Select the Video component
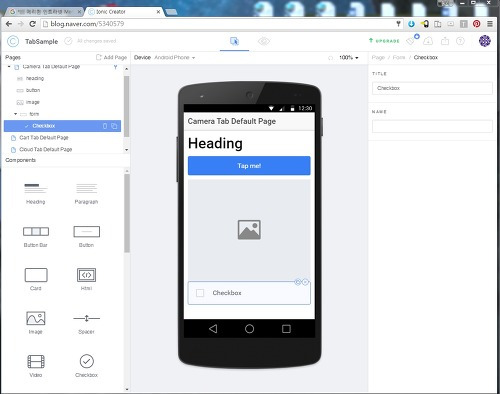The image size is (500, 394). (36, 366)
